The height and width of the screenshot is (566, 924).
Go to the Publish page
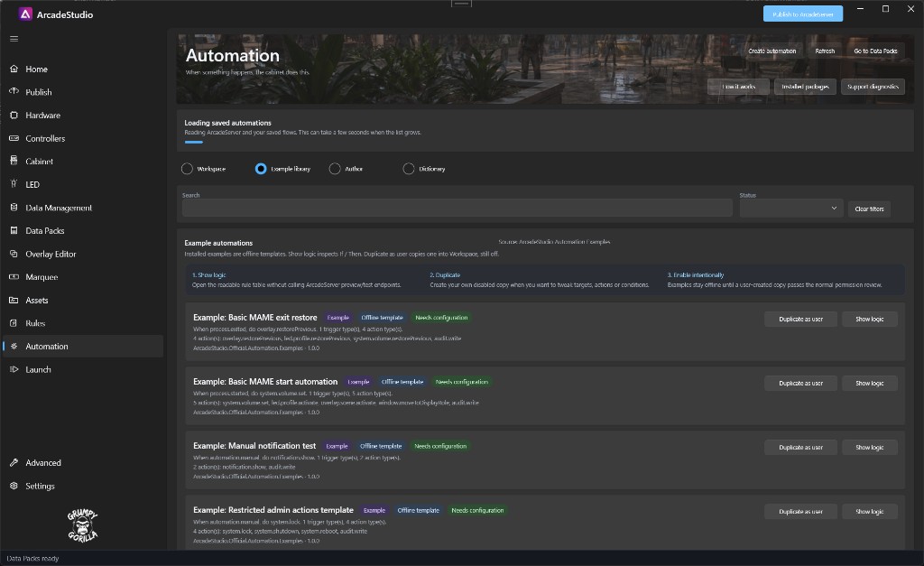pyautogui.click(x=39, y=92)
